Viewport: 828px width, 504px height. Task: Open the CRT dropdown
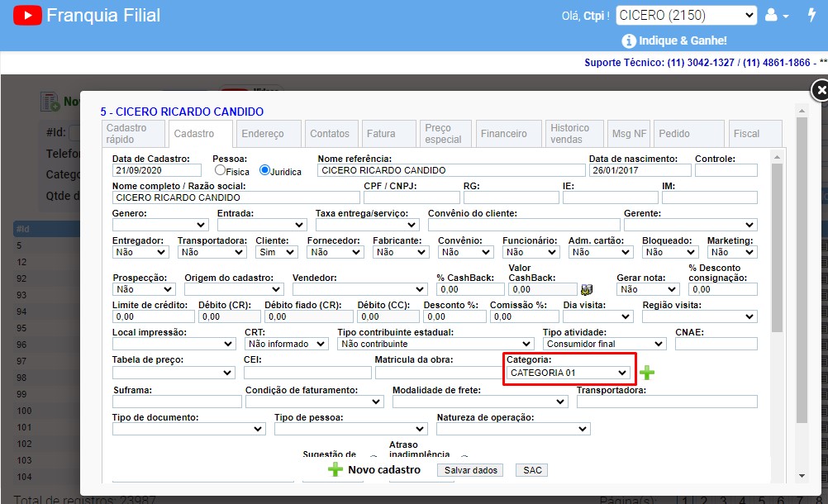pyautogui.click(x=286, y=344)
